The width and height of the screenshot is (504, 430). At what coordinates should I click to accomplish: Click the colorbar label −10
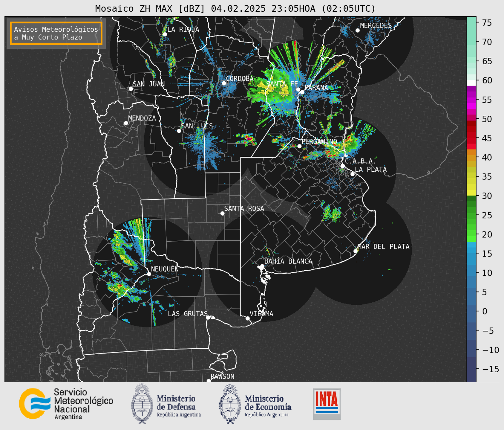(490, 350)
